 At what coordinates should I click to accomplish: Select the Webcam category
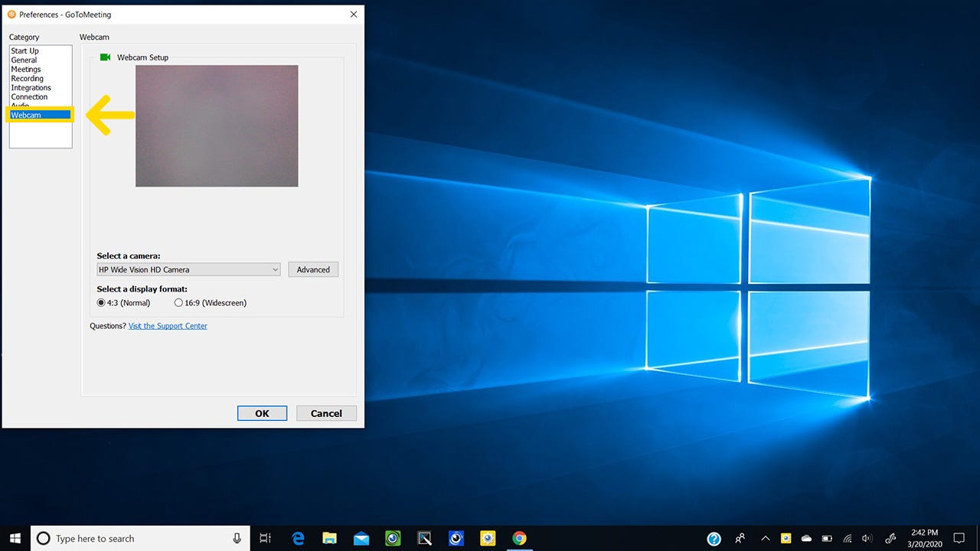(x=40, y=116)
